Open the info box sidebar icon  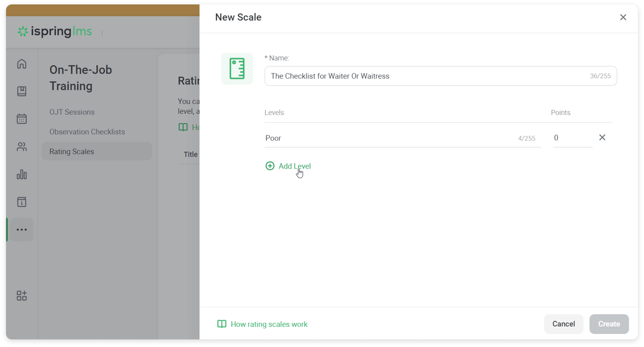[x=22, y=202]
